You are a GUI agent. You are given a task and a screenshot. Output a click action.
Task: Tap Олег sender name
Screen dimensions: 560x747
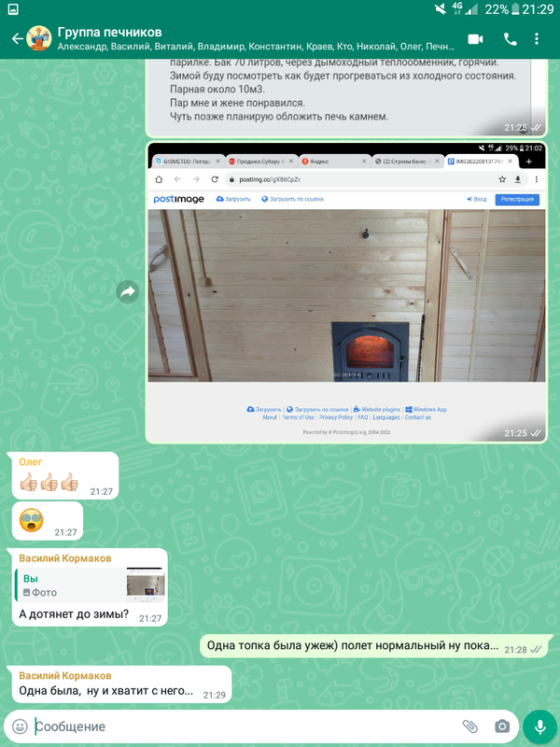pos(31,461)
